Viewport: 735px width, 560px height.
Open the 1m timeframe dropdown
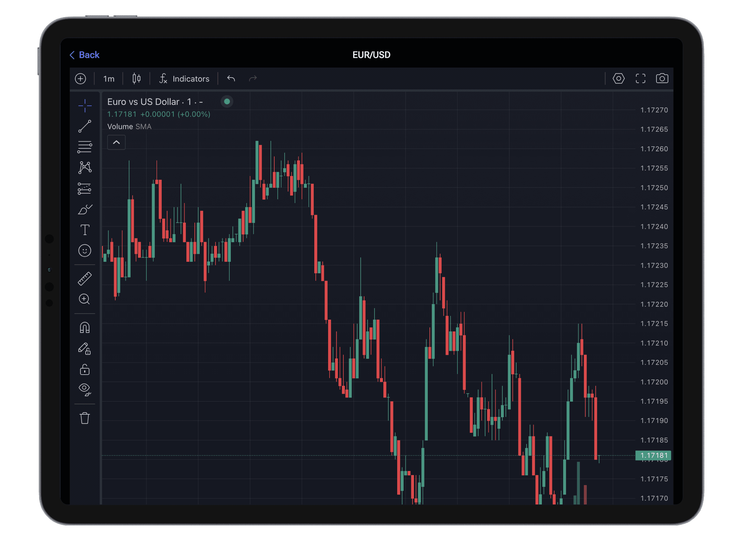pyautogui.click(x=109, y=79)
